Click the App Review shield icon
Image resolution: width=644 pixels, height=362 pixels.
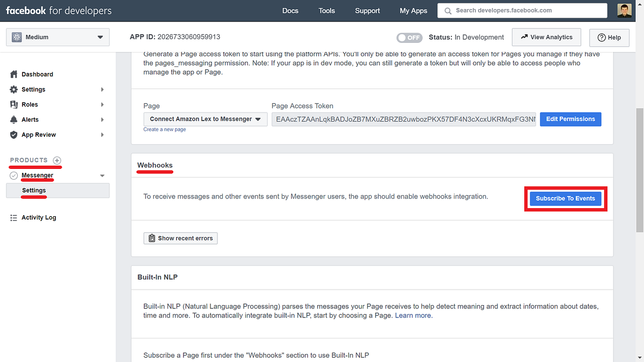[14, 135]
